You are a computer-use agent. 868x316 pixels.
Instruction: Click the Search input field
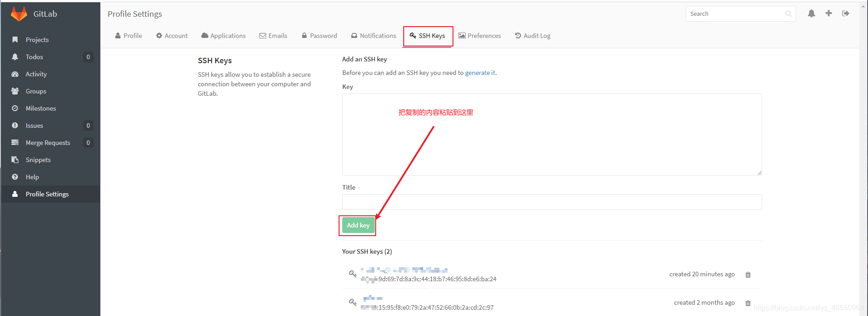741,14
